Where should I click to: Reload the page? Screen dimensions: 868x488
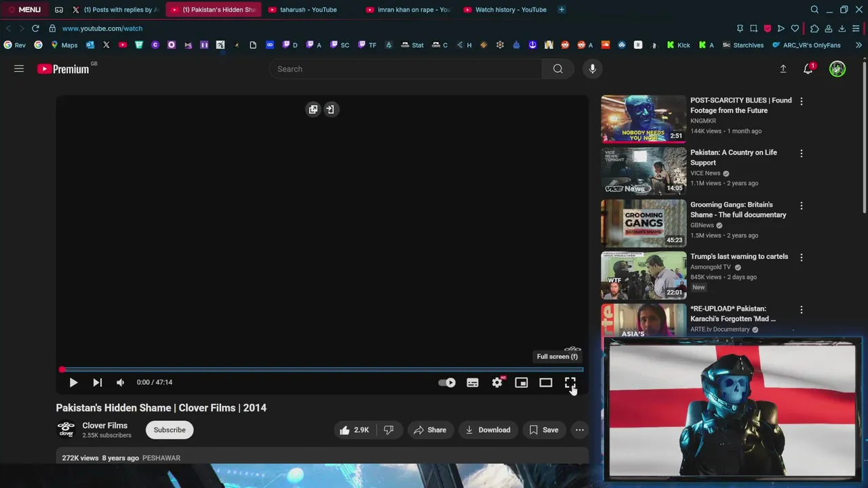point(35,28)
